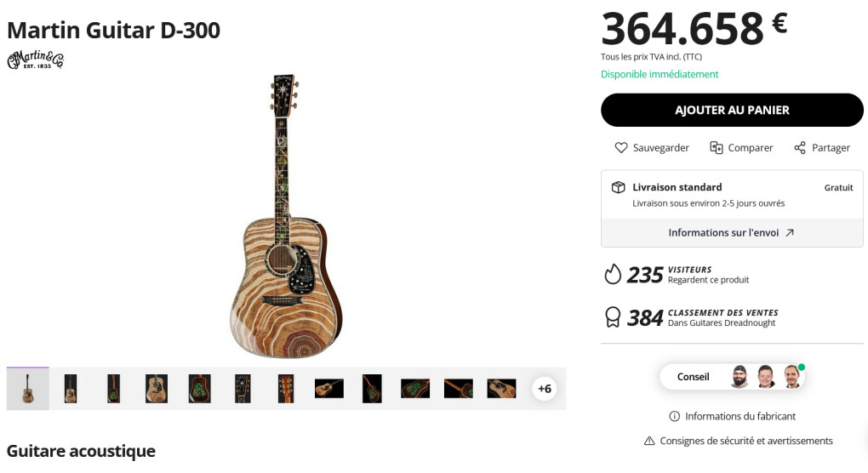
Task: Open Informations sur l'envoi link
Action: (732, 232)
